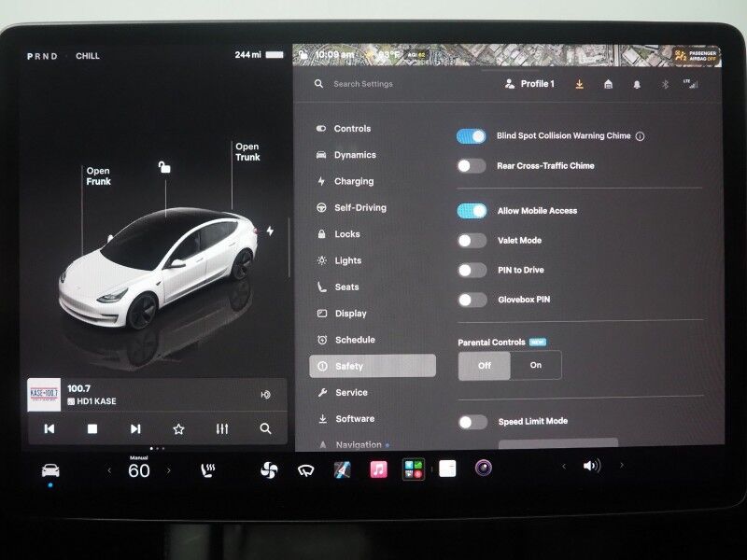Decrease temperature with left chevron
747x560 pixels.
click(x=109, y=470)
